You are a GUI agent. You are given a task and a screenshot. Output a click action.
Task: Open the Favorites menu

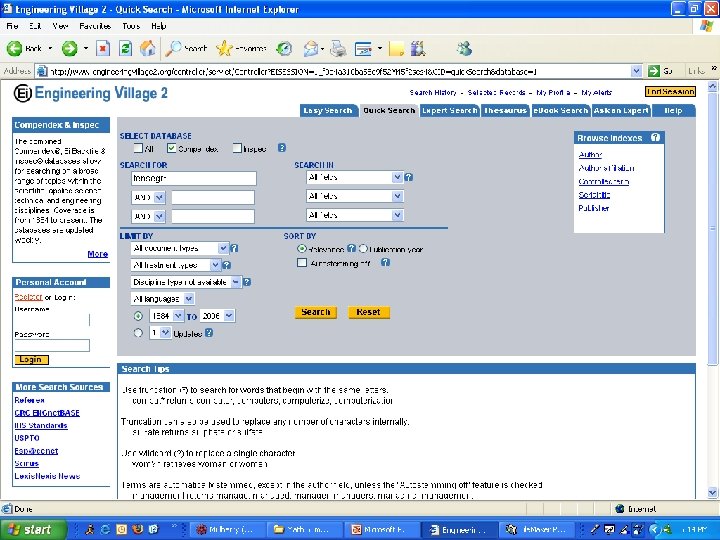coord(95,26)
